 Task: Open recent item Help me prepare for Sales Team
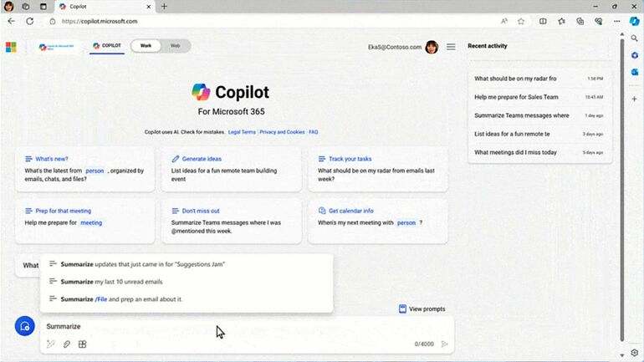tap(539, 97)
